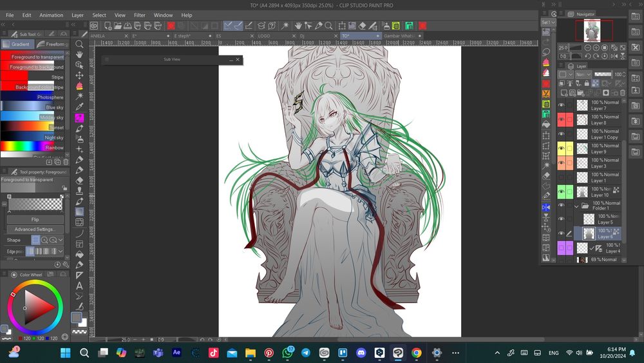Toggle visibility of Layer 10
This screenshot has height=363, width=644.
pos(561,191)
